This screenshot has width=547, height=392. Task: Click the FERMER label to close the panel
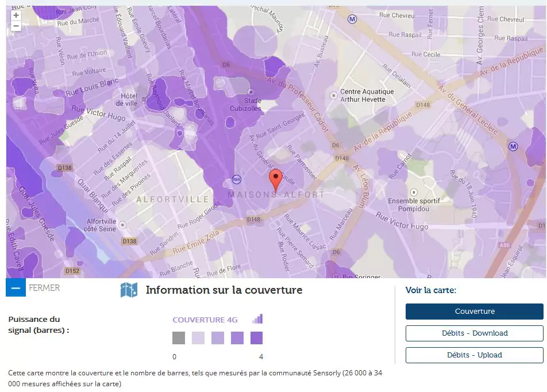pos(44,287)
